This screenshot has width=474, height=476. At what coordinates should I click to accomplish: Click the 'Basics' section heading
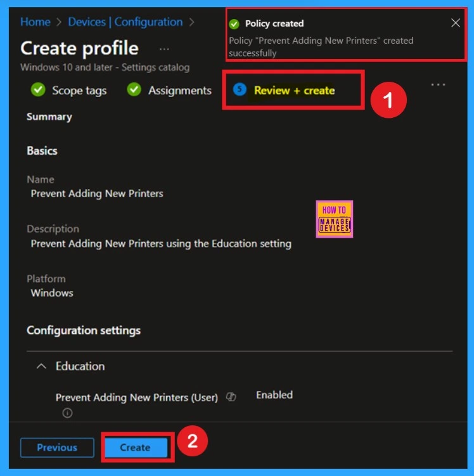pyautogui.click(x=42, y=151)
